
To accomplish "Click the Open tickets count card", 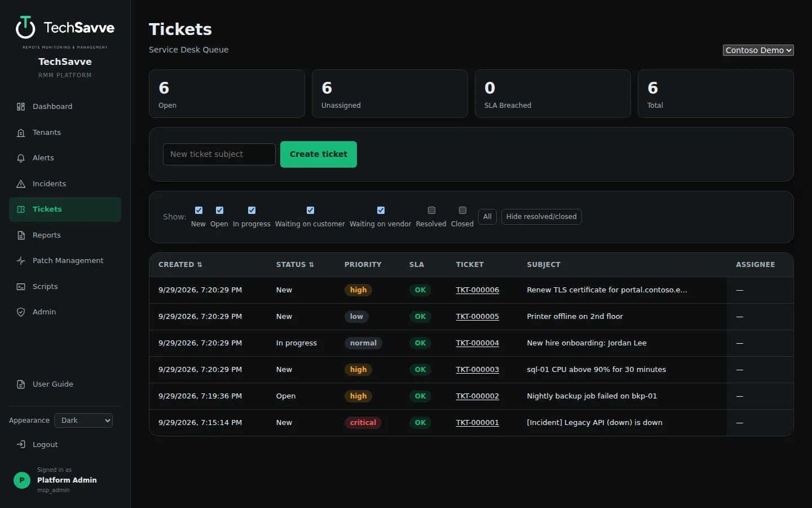I will [x=227, y=94].
